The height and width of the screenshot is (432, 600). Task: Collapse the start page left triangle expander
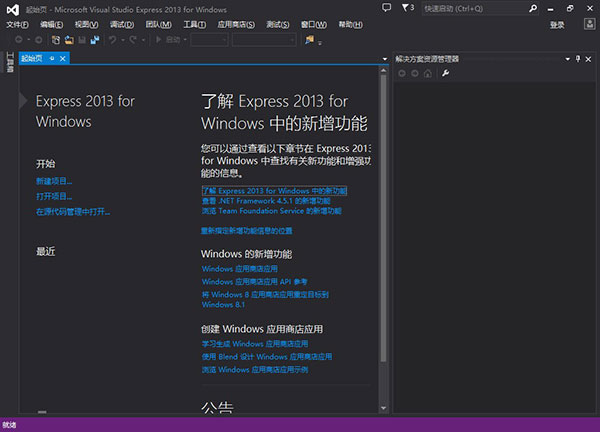pos(23,101)
